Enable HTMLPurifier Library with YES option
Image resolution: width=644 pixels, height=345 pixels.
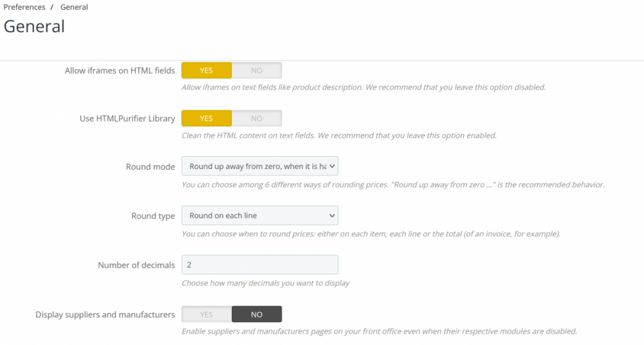[x=206, y=119]
